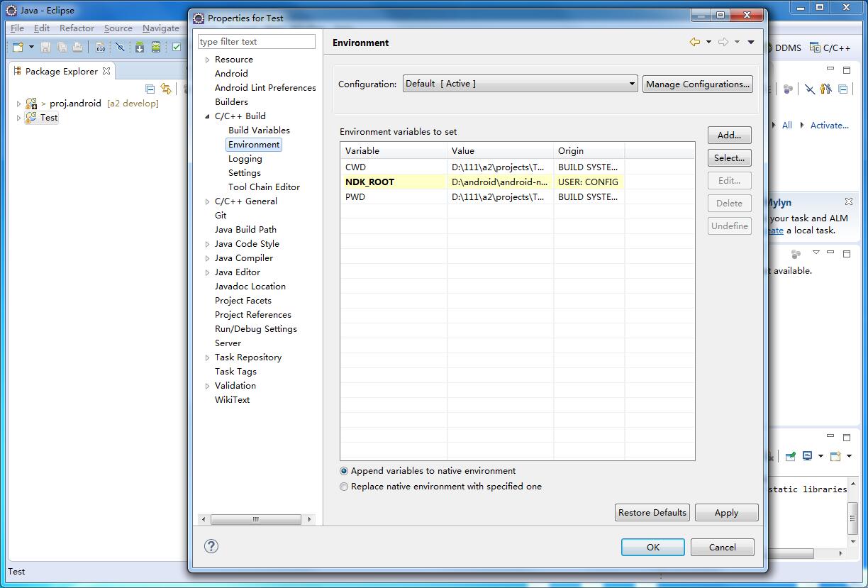This screenshot has width=868, height=588.
Task: Click the type filter text field
Action: (x=256, y=42)
